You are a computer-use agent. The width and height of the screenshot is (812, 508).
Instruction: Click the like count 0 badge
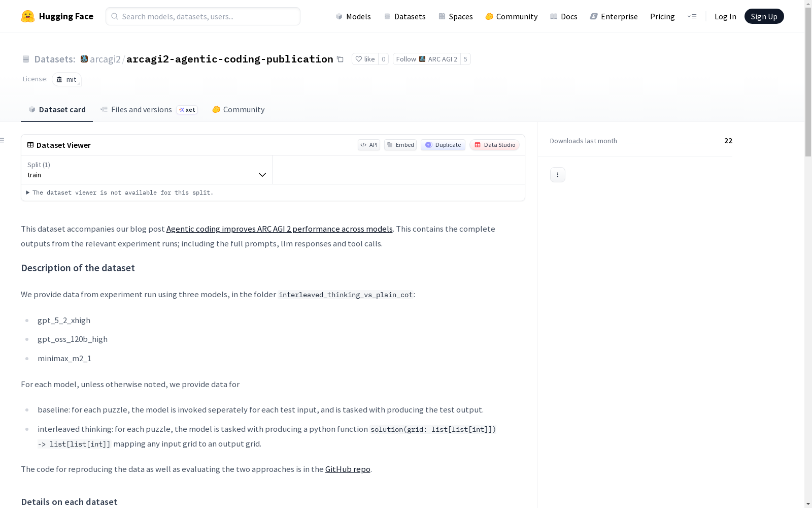coord(384,59)
